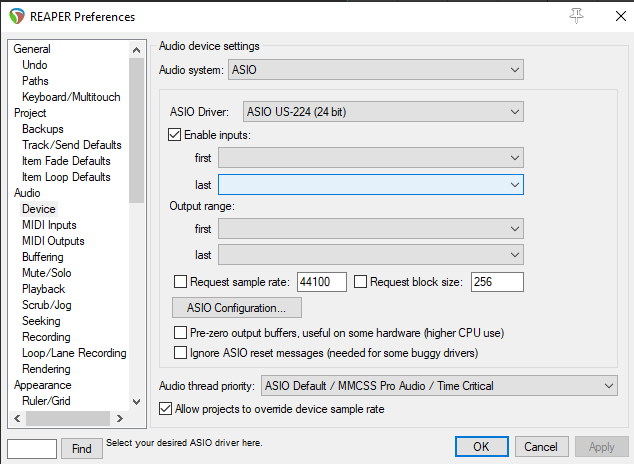Uncheck the Enable inputs checkbox
Screen dimensions: 634x464
[x=176, y=134]
